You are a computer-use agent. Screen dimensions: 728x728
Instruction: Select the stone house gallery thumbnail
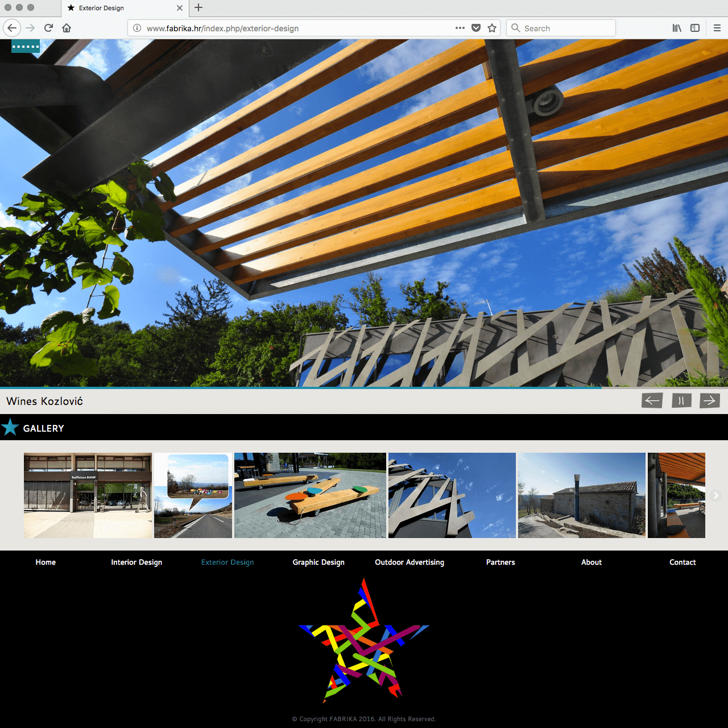pyautogui.click(x=581, y=495)
